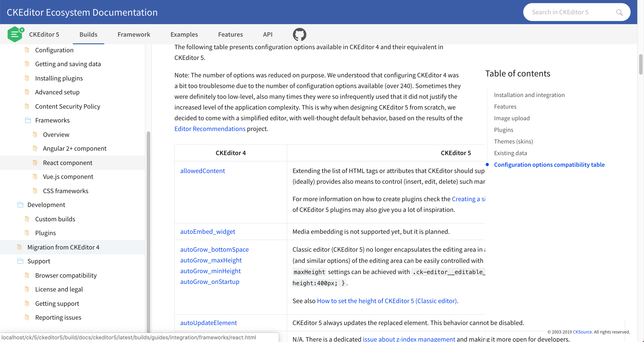Click the search magnifier icon

(x=619, y=12)
